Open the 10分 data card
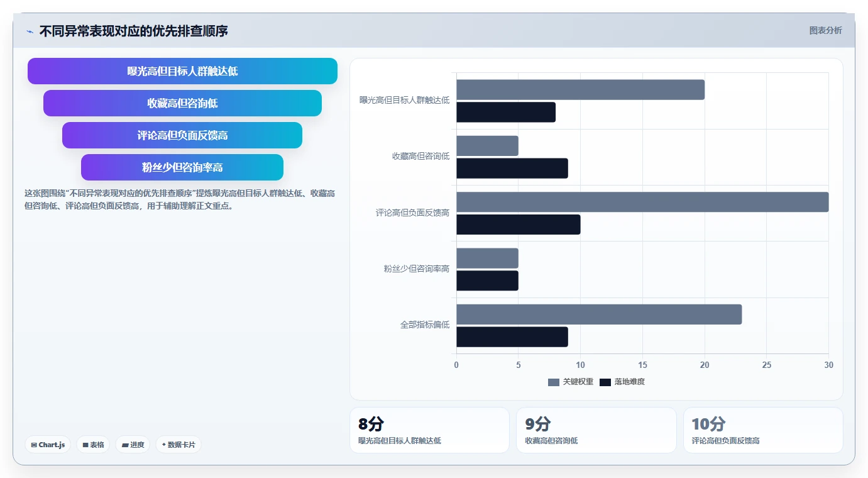This screenshot has width=868, height=478. click(x=763, y=430)
